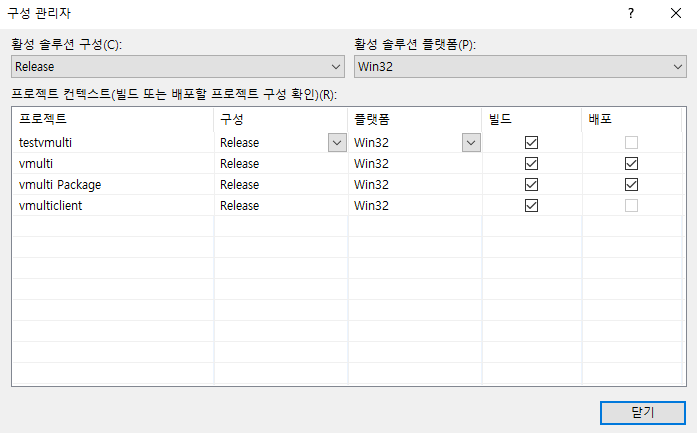The image size is (697, 433).
Task: Close the 구성 관리자 dialog window
Action: [676, 14]
